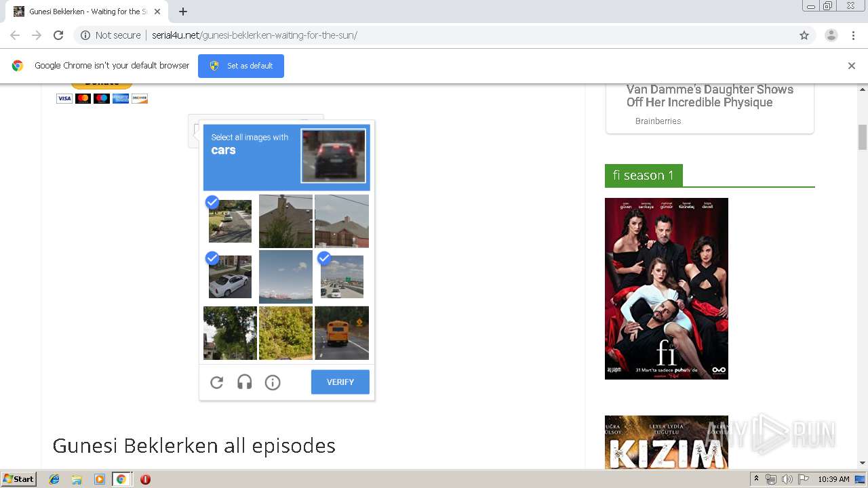
Task: Click the sample car image in captcha header
Action: pyautogui.click(x=333, y=157)
